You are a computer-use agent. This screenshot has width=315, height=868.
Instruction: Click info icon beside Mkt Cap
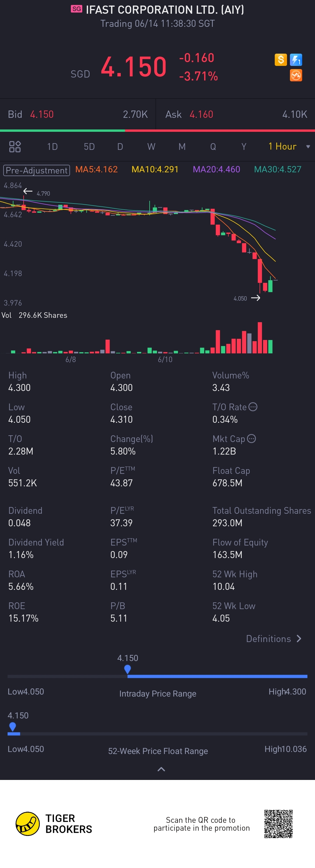point(251,439)
